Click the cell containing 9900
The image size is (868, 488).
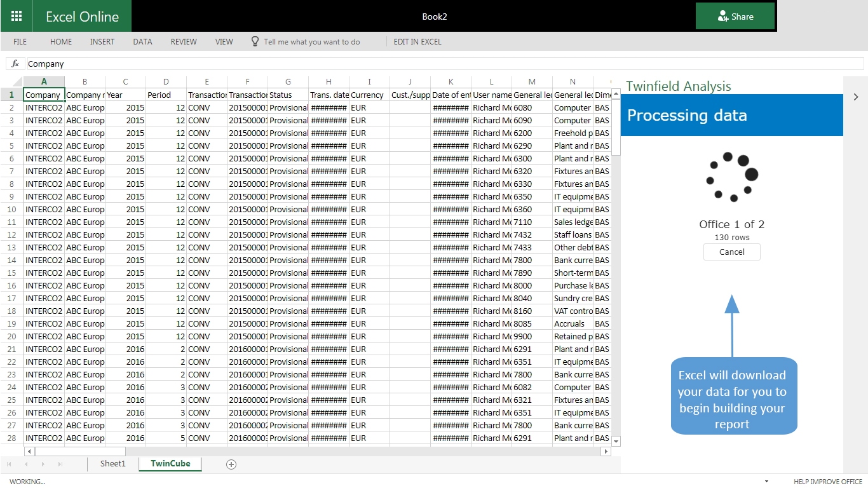click(532, 336)
